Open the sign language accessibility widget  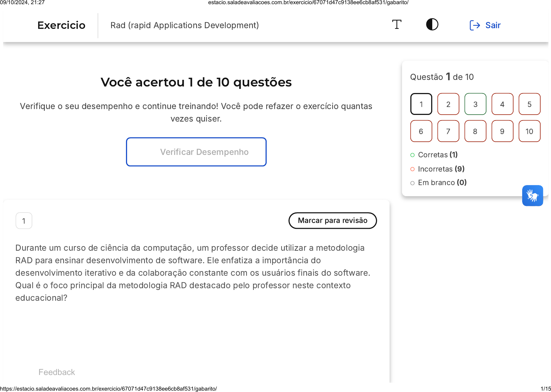pos(532,195)
